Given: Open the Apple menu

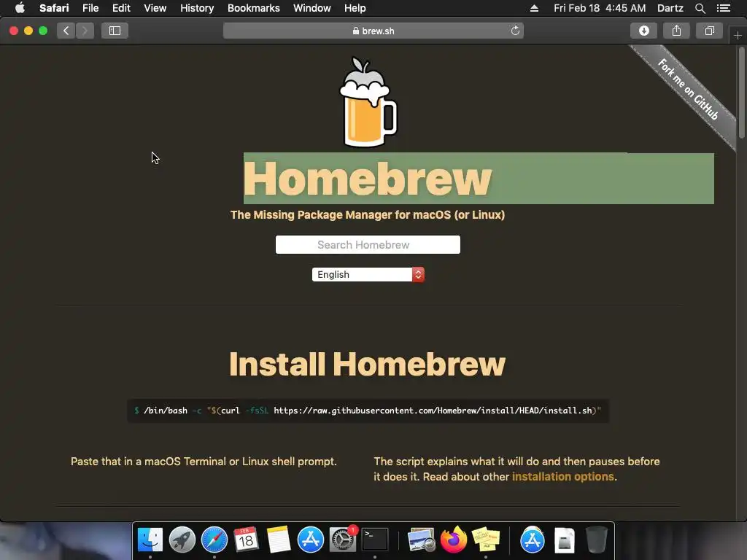Looking at the screenshot, I should click(x=20, y=8).
